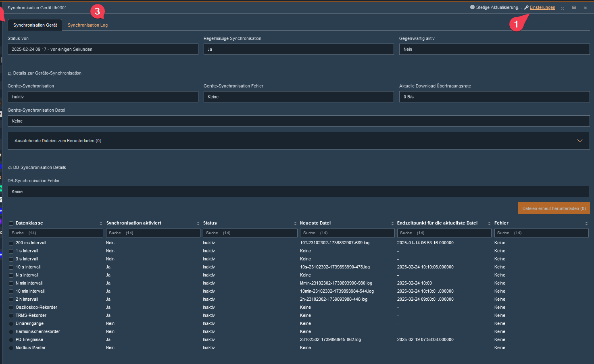
Task: Click the wrench icon next to Einstellungen
Action: pyautogui.click(x=526, y=8)
